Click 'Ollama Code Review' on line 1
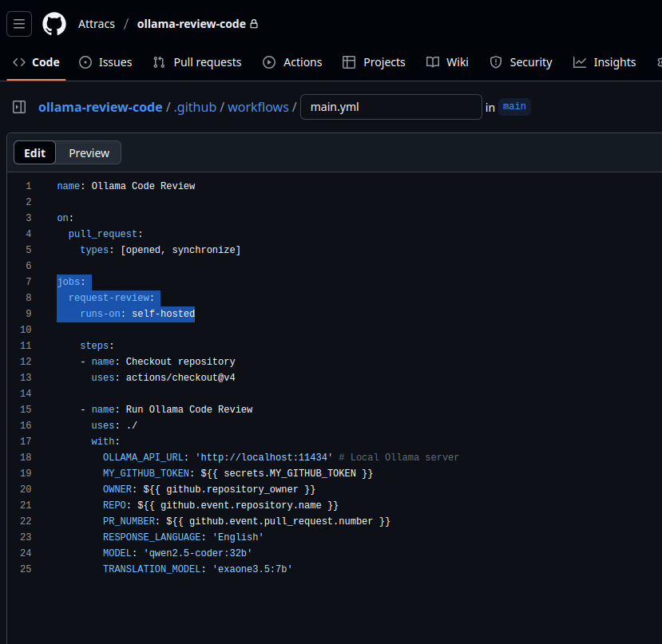Screen dimensions: 662x644 click(143, 186)
